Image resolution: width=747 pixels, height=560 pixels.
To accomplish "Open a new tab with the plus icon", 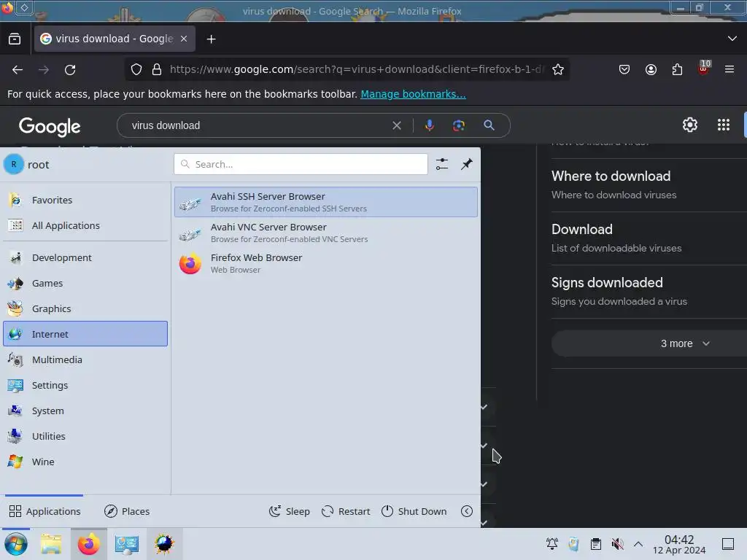I will pyautogui.click(x=211, y=39).
